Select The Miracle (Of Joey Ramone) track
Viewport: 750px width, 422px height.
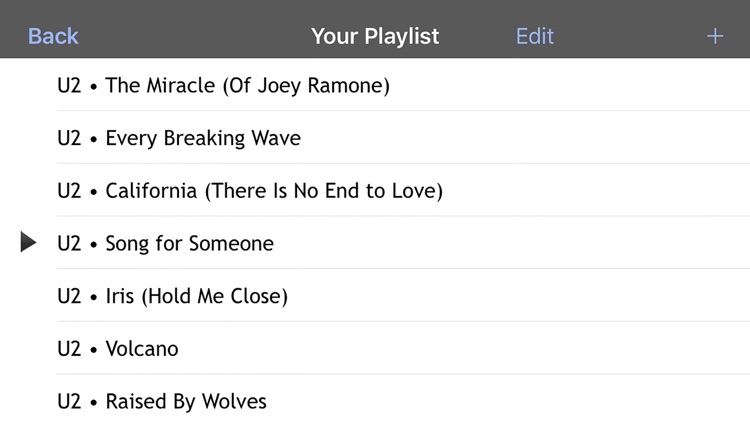click(x=247, y=86)
